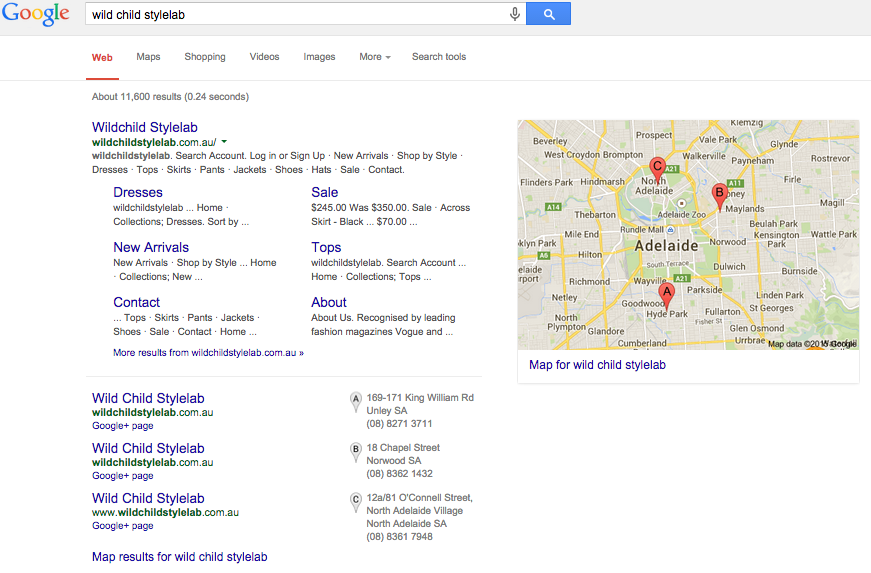The width and height of the screenshot is (871, 573).
Task: Switch to the Maps tab
Action: pyautogui.click(x=148, y=57)
